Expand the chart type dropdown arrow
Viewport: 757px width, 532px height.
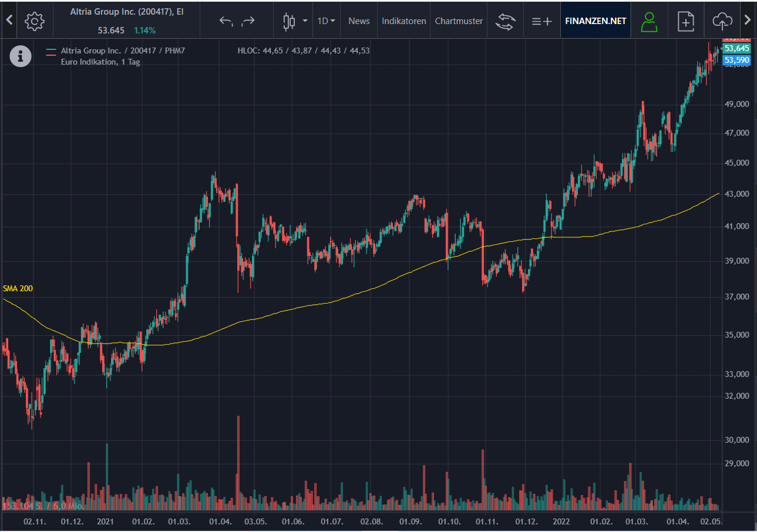[x=305, y=21]
